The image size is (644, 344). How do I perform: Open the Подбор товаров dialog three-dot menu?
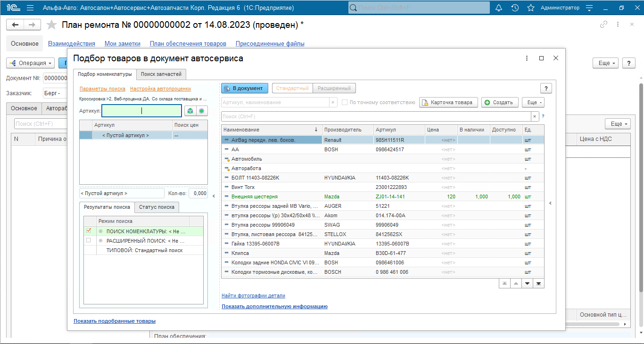pos(527,58)
